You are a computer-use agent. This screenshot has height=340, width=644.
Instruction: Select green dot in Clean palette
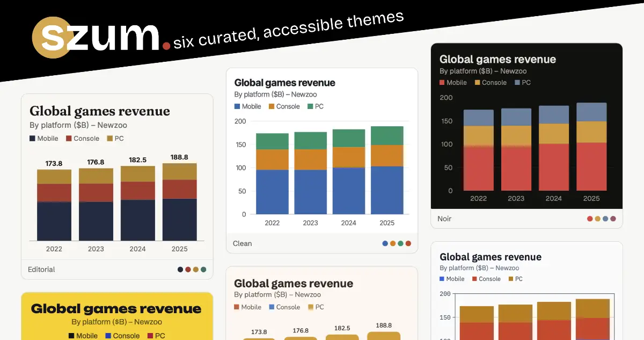point(400,243)
